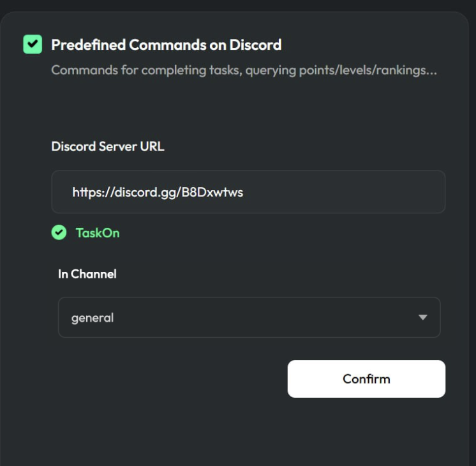Click the Predefined Commands on Discord heading
This screenshot has height=466, width=476.
pos(167,45)
